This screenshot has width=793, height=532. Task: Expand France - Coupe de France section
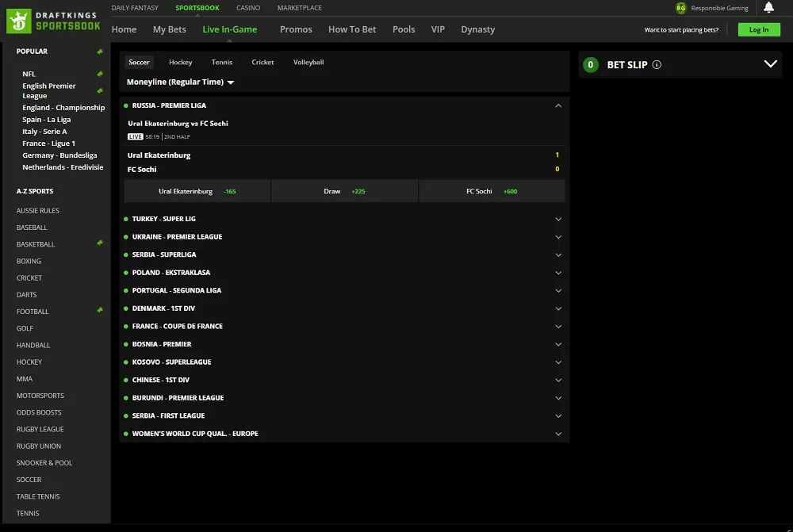558,326
